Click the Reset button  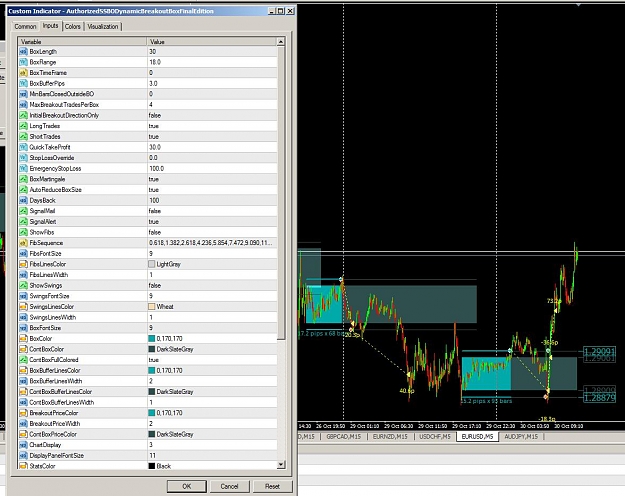pos(272,486)
